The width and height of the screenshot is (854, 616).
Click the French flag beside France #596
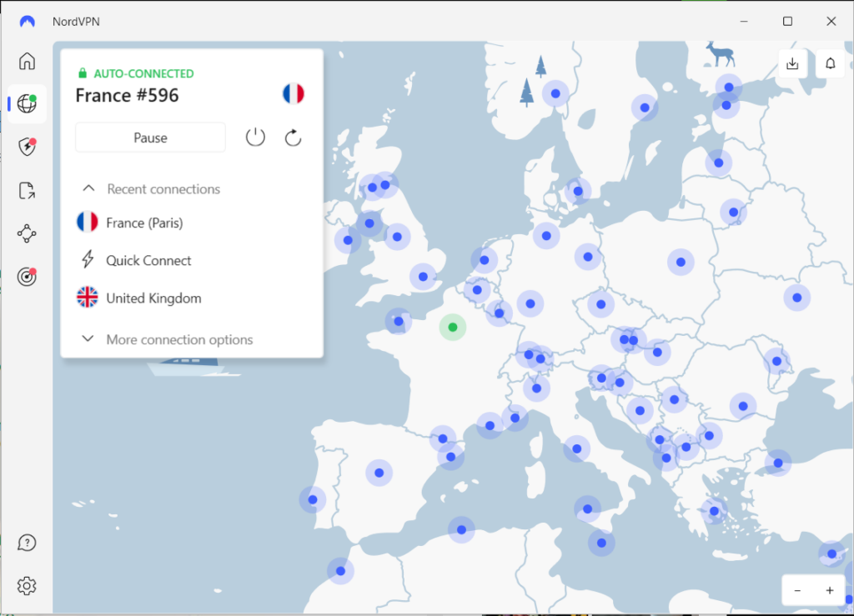pos(294,93)
